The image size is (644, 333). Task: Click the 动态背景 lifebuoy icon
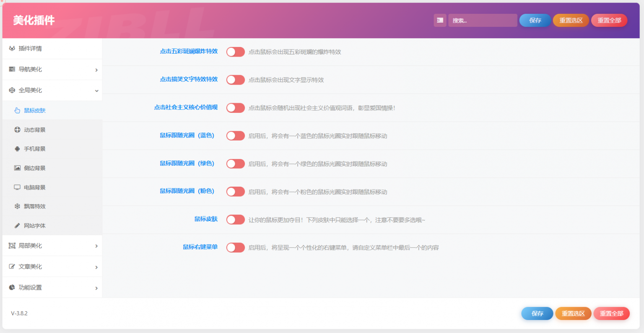click(17, 130)
